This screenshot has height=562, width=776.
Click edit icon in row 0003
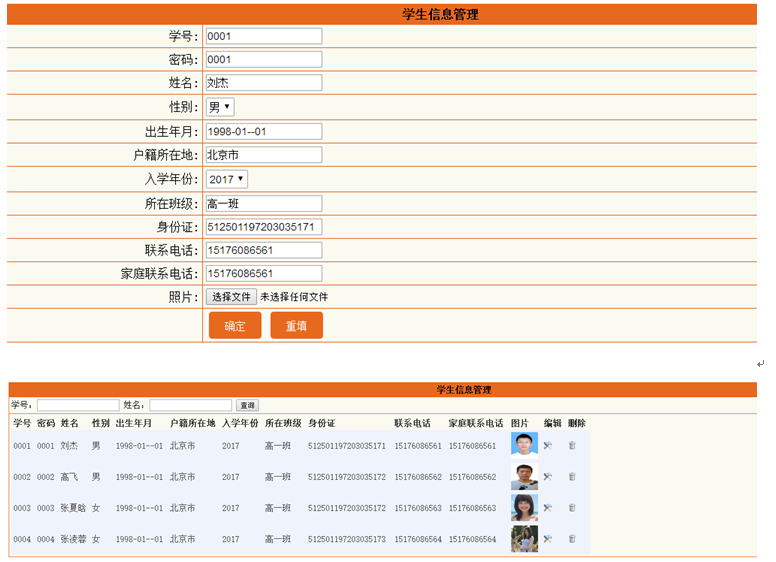tap(547, 508)
